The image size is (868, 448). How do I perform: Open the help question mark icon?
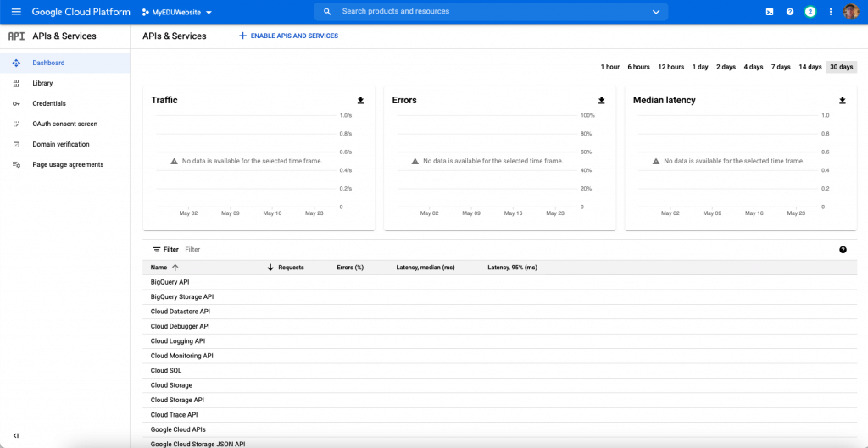790,12
